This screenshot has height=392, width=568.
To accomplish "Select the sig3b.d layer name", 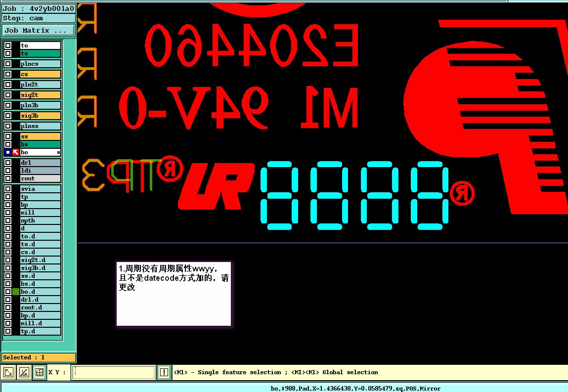I will point(40,268).
